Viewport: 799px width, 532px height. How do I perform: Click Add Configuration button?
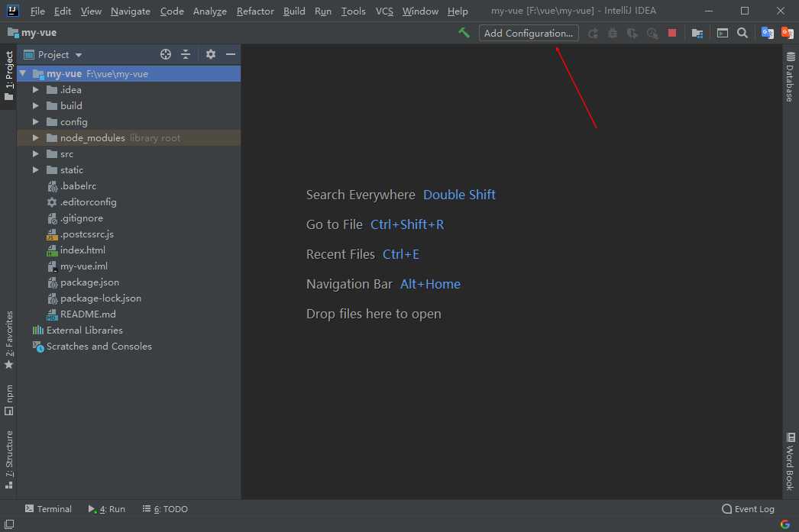(529, 33)
